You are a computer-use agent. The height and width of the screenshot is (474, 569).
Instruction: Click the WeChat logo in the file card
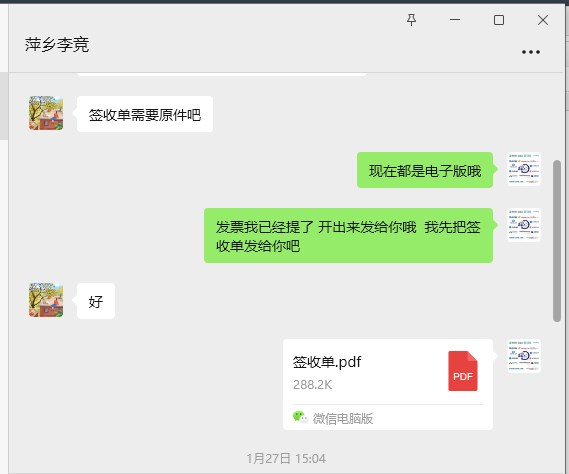[300, 417]
